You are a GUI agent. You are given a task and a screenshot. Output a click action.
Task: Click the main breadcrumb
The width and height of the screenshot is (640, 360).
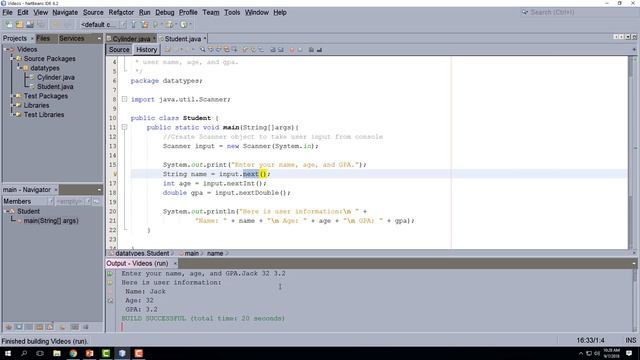[191, 253]
